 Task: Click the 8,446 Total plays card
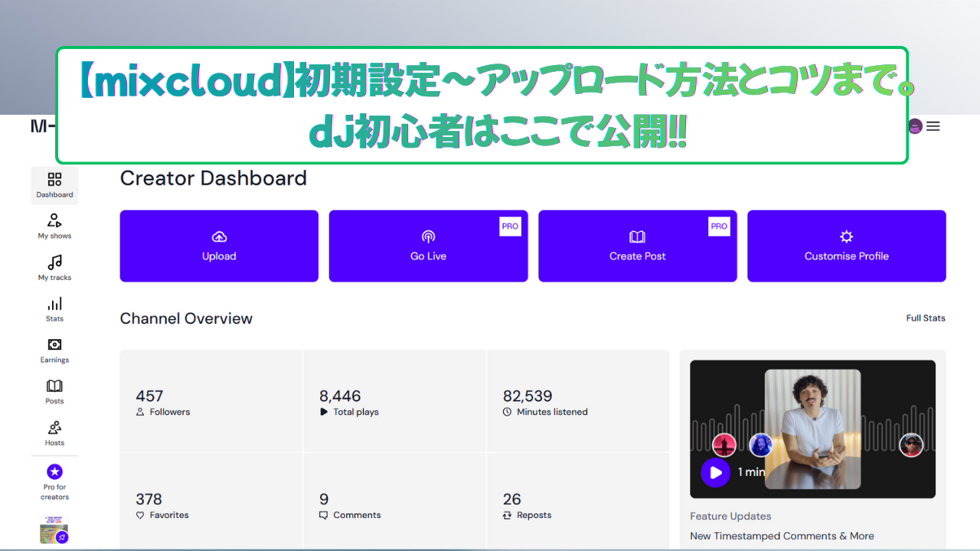click(394, 401)
